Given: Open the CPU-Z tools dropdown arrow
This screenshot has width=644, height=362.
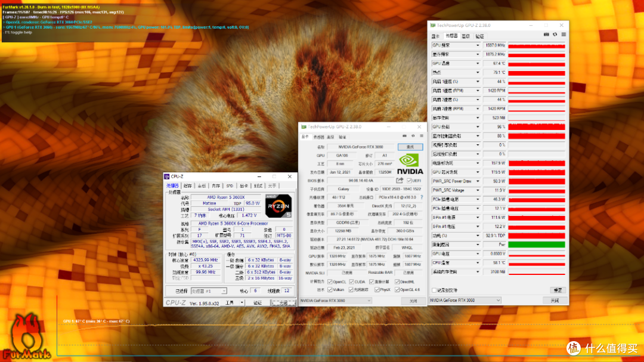Looking at the screenshot, I should tap(242, 303).
